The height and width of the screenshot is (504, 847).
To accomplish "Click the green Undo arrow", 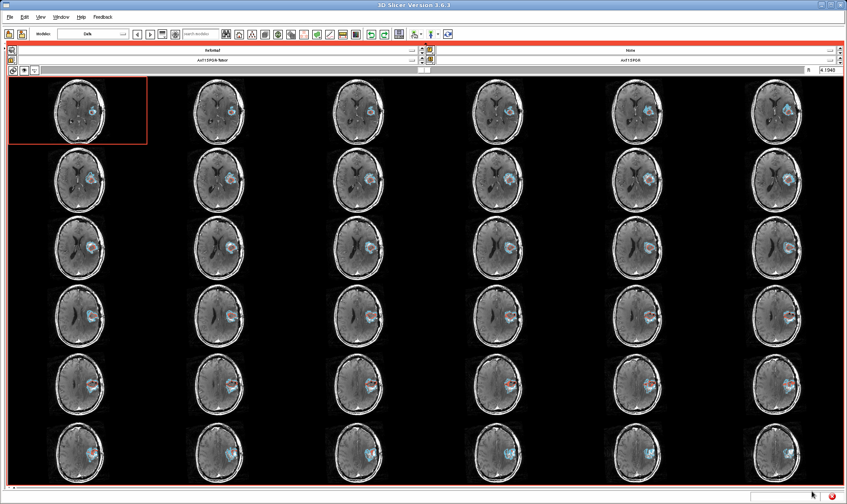I will [371, 34].
